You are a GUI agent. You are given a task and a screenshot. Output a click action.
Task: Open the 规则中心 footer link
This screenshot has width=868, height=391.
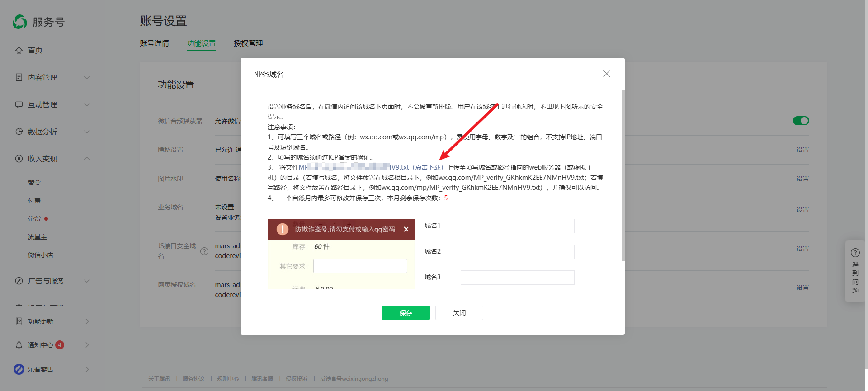pos(228,379)
